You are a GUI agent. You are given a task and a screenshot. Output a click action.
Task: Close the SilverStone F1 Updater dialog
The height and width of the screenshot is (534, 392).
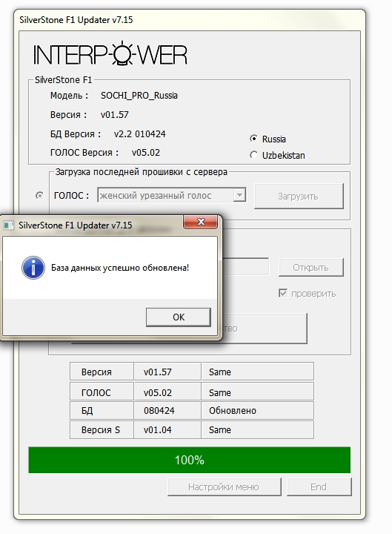click(x=200, y=222)
